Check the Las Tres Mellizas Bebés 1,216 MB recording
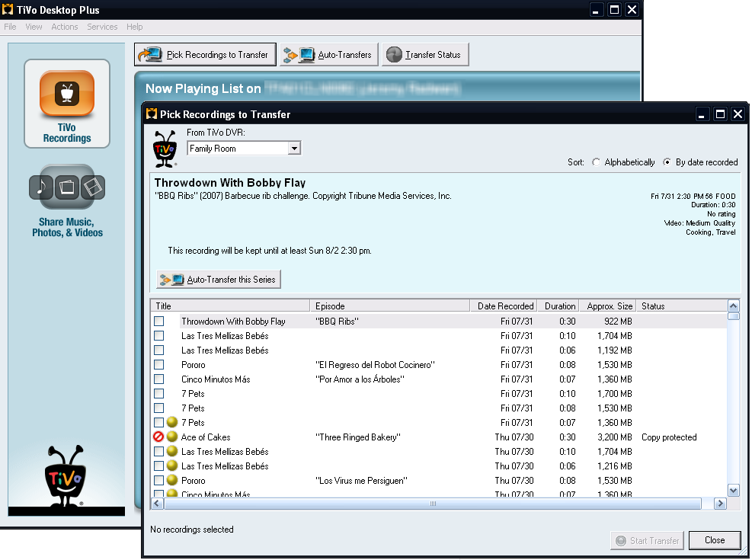Screen dimensions: 752x560 (x=158, y=466)
